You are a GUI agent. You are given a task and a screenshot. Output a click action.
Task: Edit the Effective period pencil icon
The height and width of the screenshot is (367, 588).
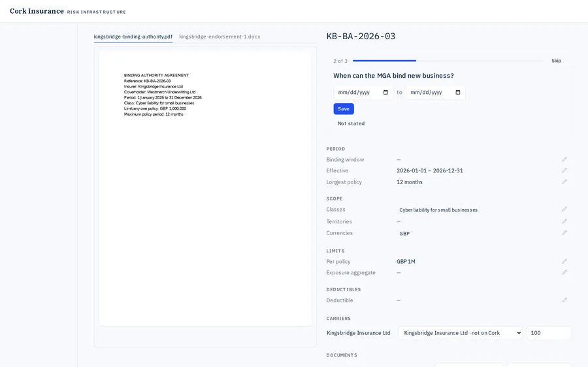click(x=564, y=170)
